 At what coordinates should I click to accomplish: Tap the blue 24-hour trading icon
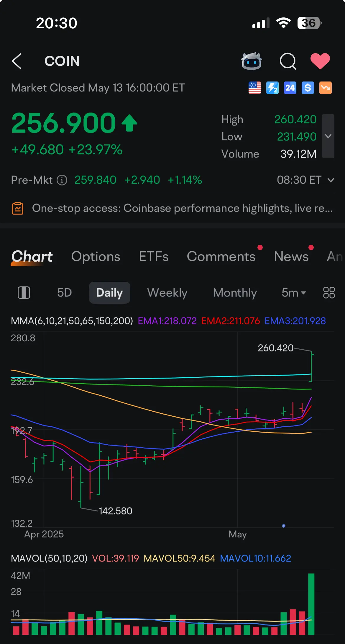coord(290,88)
